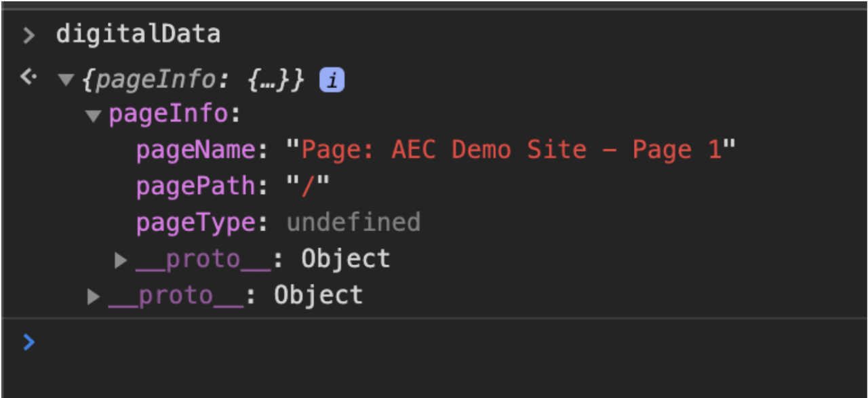Click the blue console prompt chevron
Viewport: 868px width, 398px height.
tap(28, 342)
